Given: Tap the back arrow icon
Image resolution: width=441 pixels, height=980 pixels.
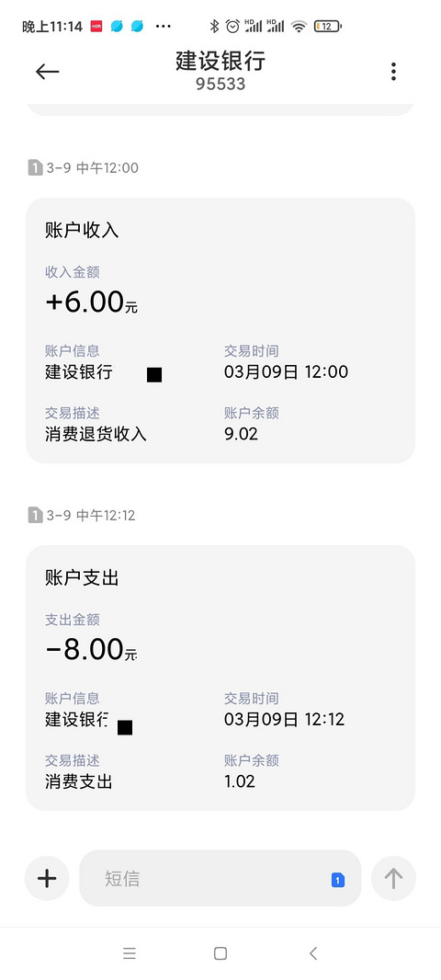Looking at the screenshot, I should pos(47,72).
